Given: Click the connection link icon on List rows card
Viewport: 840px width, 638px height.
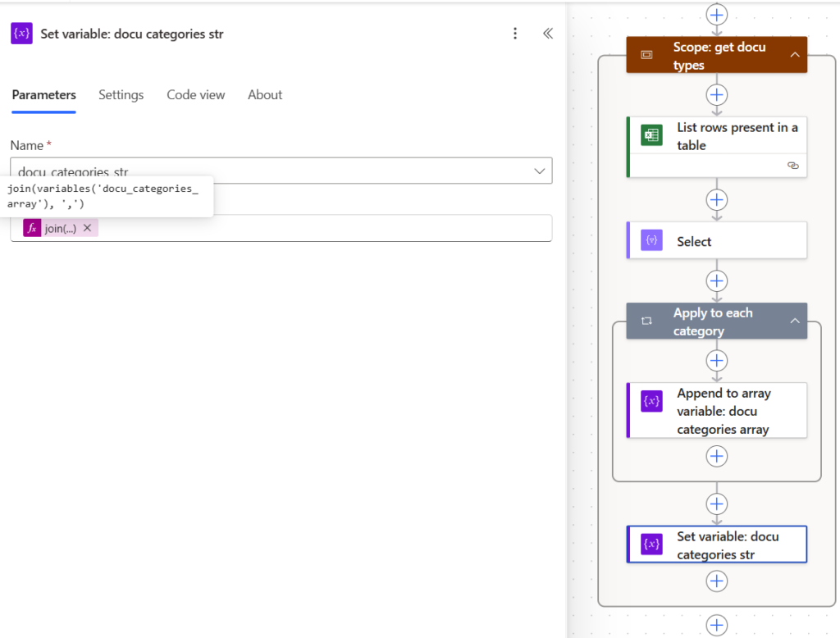Looking at the screenshot, I should pos(793,166).
